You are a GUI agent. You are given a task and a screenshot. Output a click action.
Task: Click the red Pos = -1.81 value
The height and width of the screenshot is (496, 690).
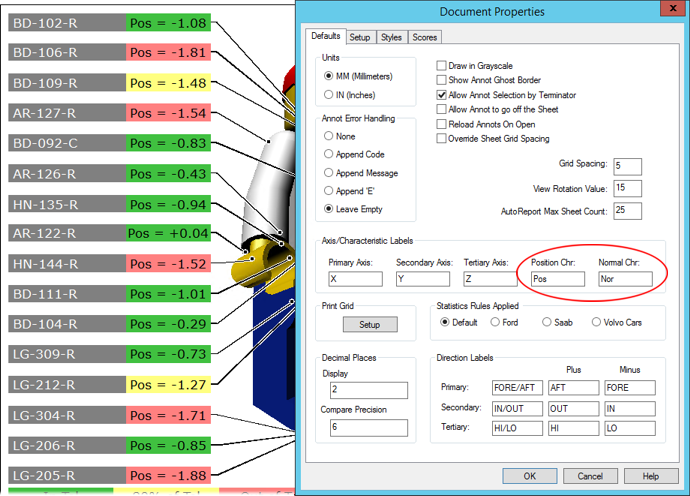pos(168,52)
